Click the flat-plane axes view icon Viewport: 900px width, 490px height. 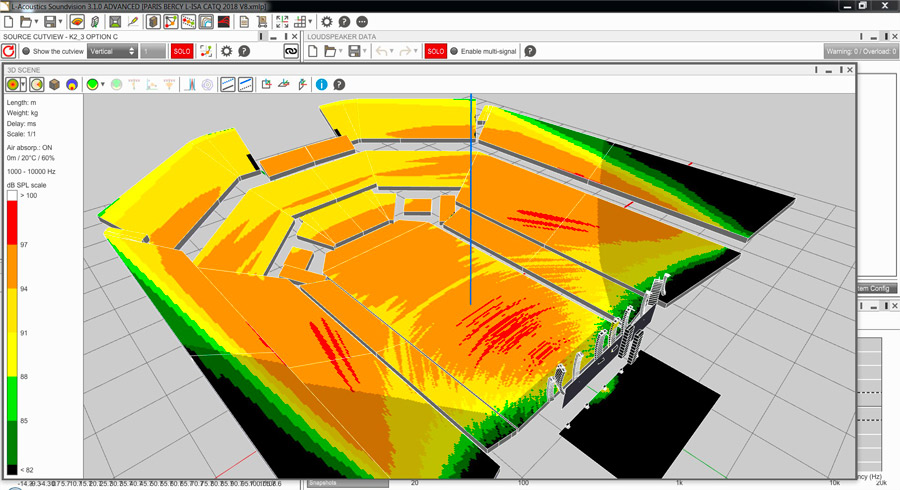(284, 85)
